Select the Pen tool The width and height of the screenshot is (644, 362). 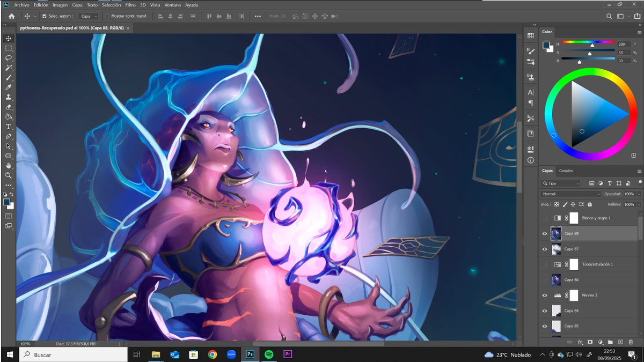point(9,136)
